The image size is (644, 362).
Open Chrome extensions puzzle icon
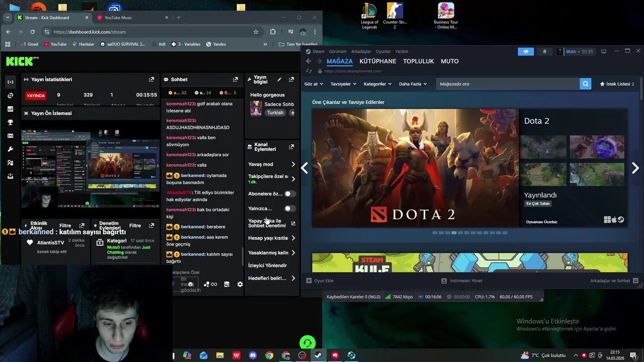click(273, 32)
